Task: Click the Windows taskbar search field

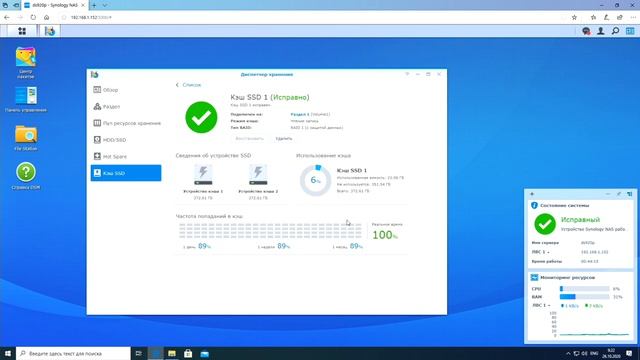Action: click(x=73, y=353)
